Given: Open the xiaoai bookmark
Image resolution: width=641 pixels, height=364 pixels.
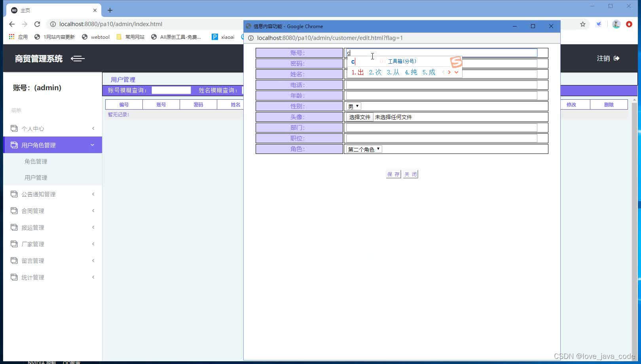Looking at the screenshot, I should click(223, 37).
